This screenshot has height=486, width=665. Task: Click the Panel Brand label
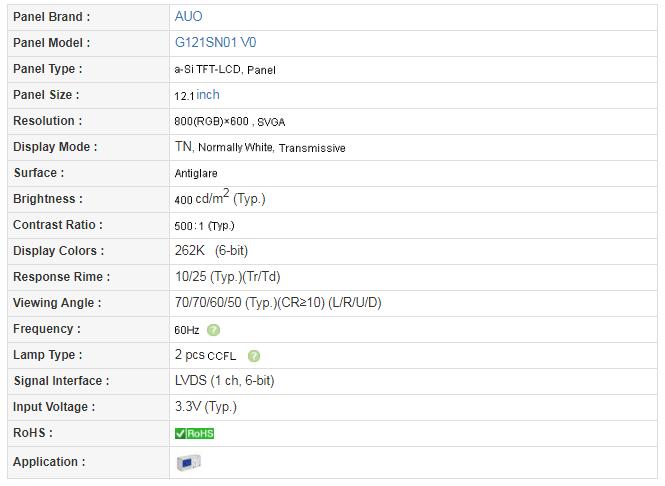(x=51, y=17)
